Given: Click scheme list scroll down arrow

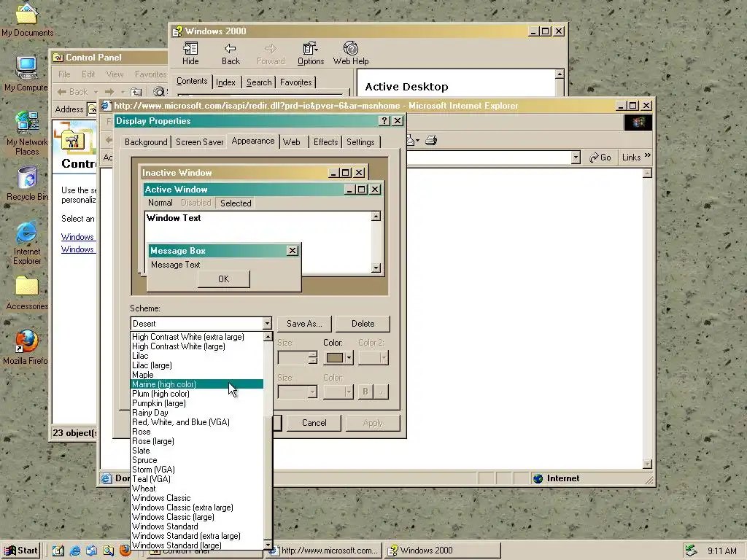Looking at the screenshot, I should (x=268, y=545).
